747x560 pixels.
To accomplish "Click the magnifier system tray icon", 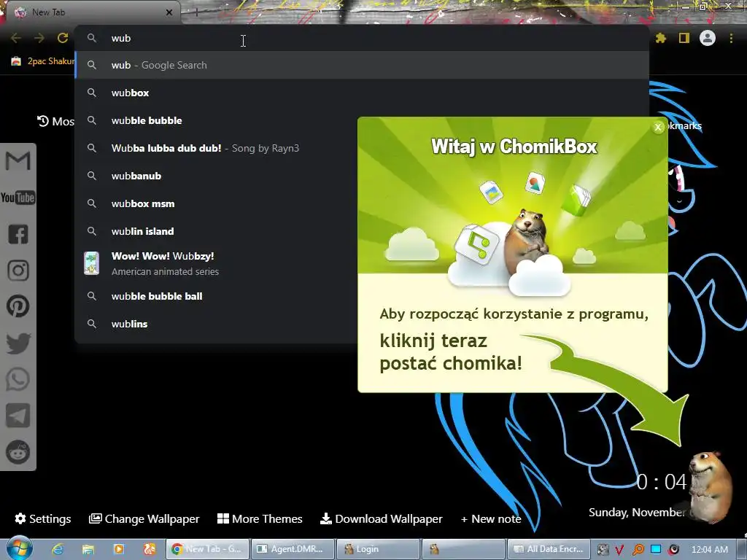I will 638,550.
